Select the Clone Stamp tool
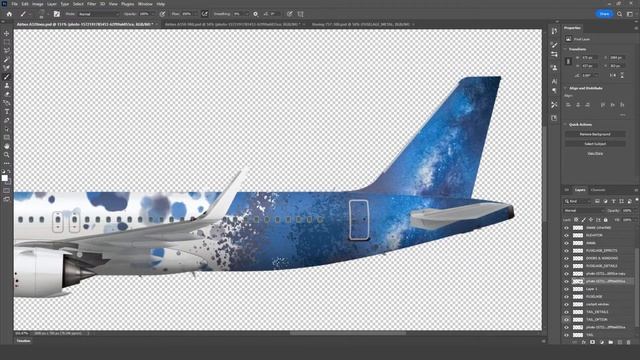 coord(7,85)
